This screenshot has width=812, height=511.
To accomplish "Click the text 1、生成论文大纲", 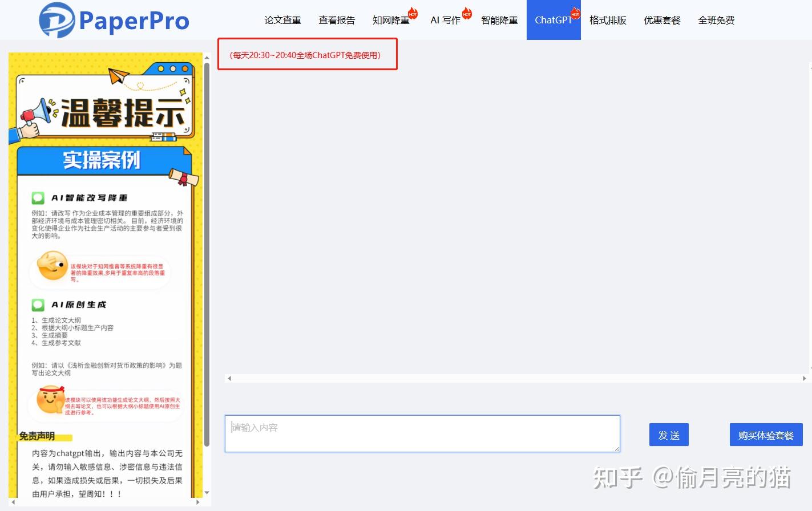I will 56,321.
